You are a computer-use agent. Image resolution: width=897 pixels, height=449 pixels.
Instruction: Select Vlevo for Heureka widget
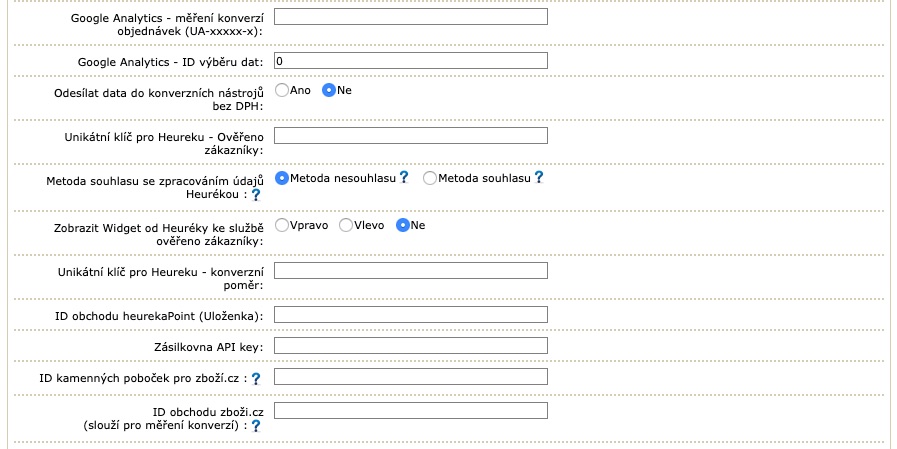pyautogui.click(x=346, y=225)
